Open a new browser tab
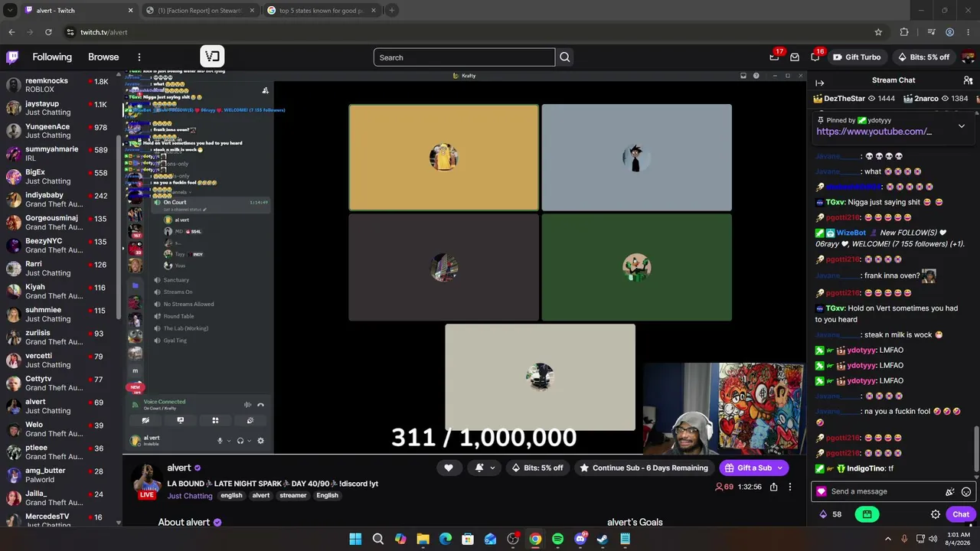980x551 pixels. 391,11
